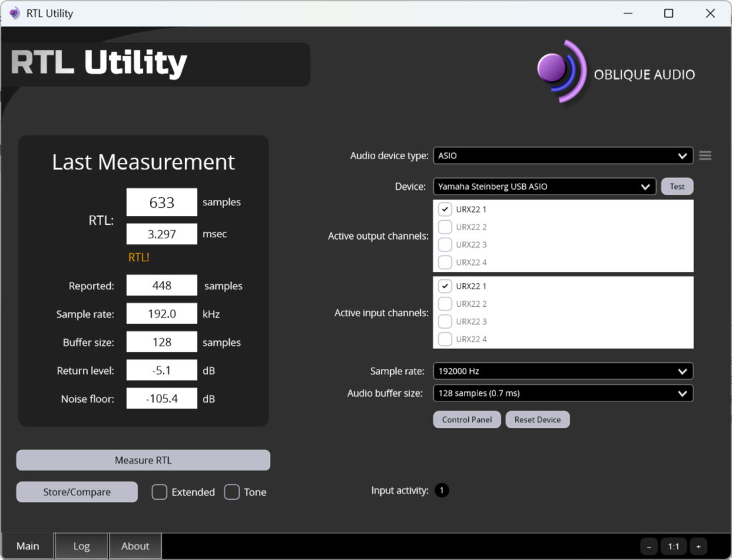Click the Reported label
732x560 pixels.
point(91,286)
